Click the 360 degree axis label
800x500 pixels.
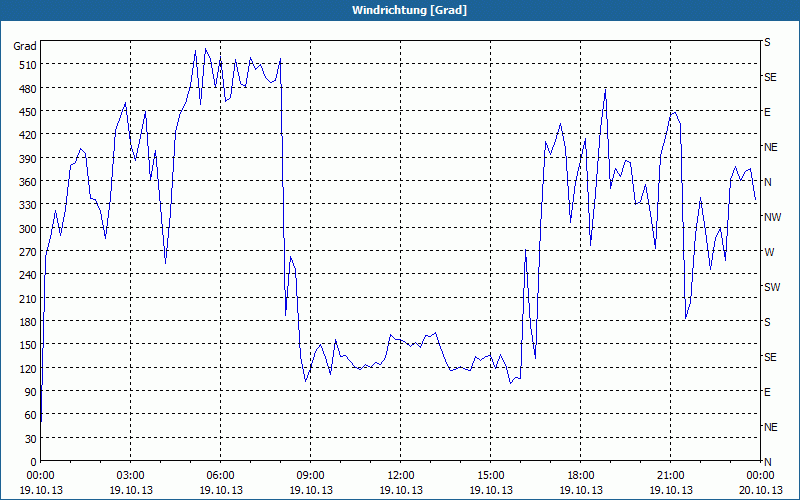[28, 182]
